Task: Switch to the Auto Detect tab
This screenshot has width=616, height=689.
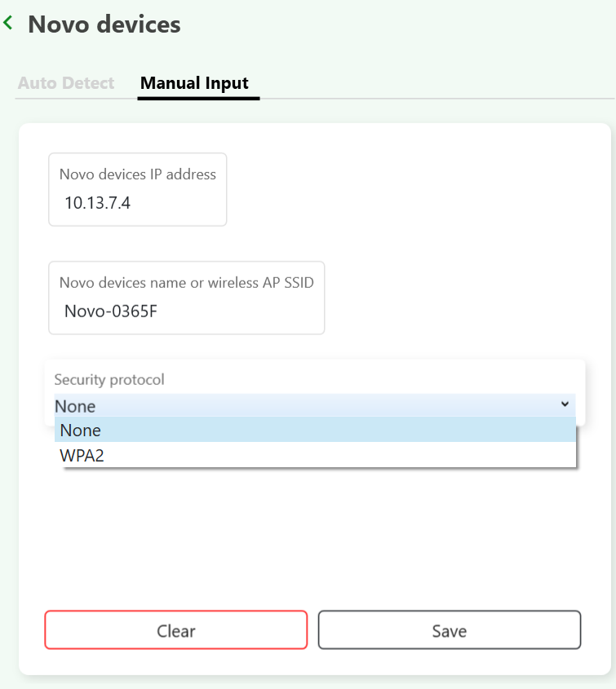Action: coord(66,83)
